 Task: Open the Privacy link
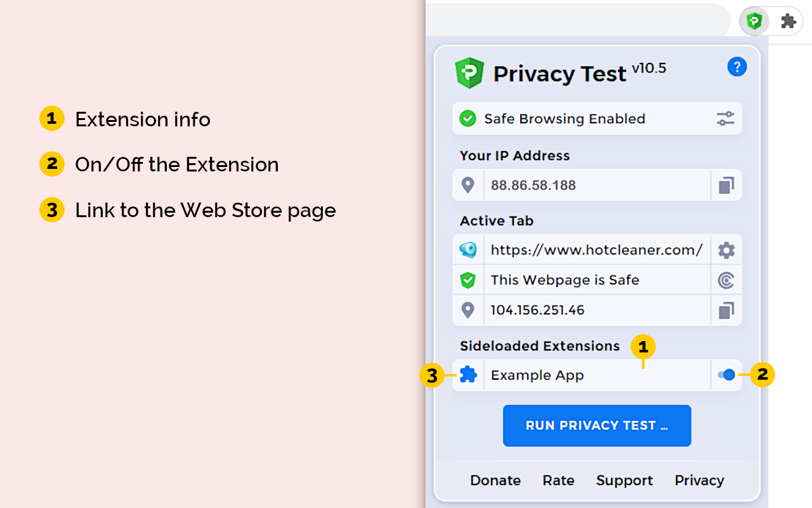tap(698, 481)
